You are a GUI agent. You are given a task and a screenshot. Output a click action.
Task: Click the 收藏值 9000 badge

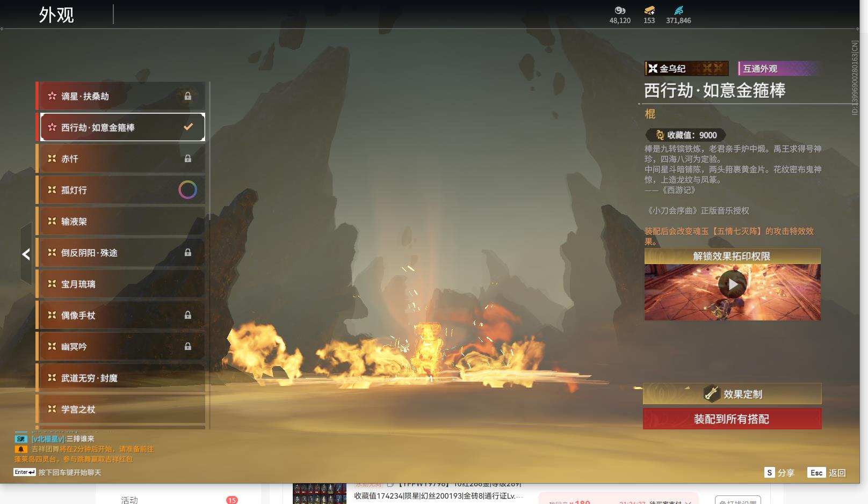[685, 135]
